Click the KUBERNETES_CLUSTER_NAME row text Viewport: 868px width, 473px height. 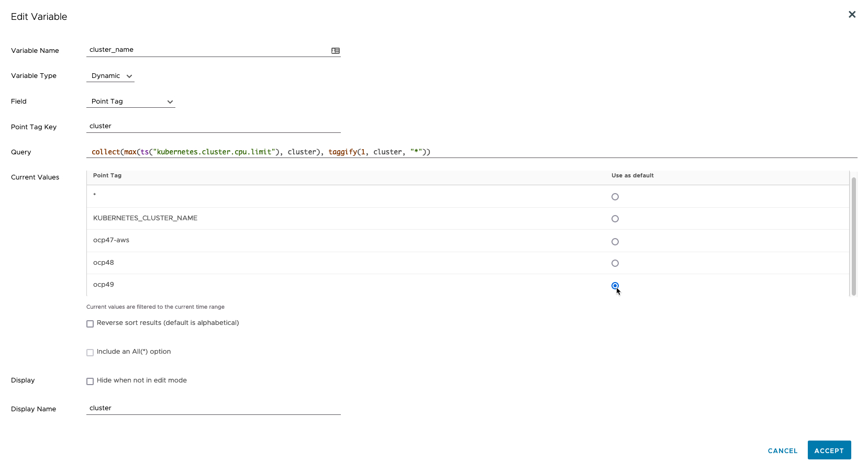(146, 218)
